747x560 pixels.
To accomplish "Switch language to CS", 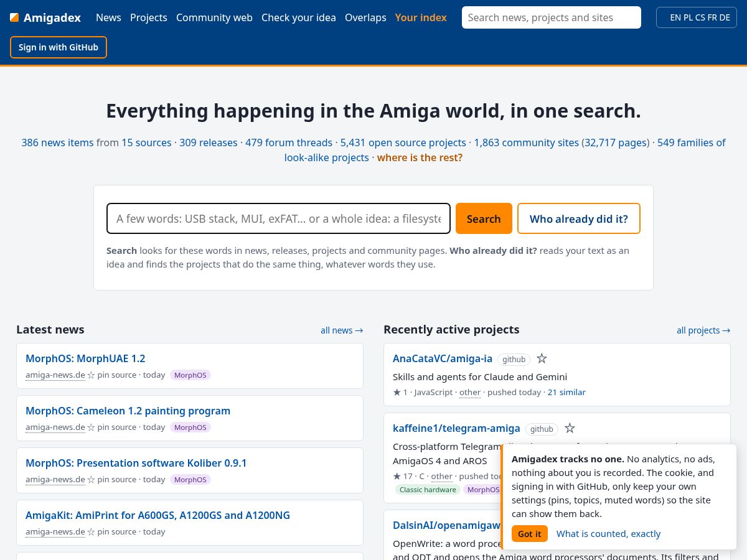I will point(700,17).
